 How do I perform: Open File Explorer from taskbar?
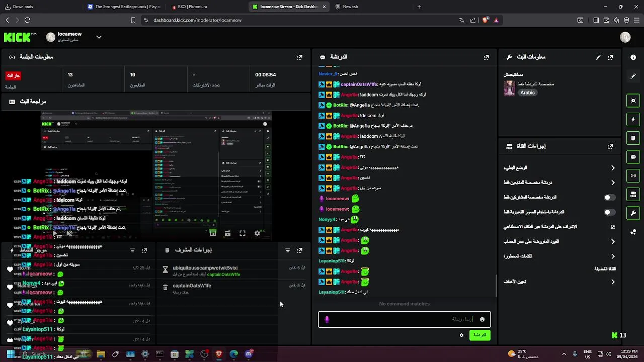point(101,354)
